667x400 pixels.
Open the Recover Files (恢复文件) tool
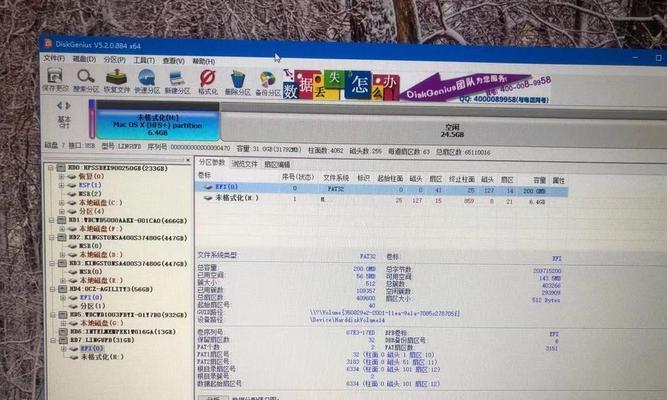pos(116,77)
